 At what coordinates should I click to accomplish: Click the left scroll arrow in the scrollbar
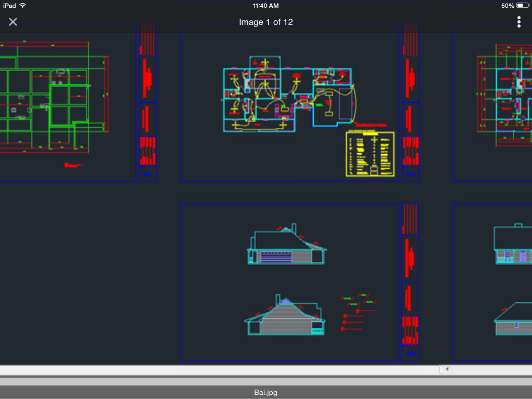(x=447, y=369)
